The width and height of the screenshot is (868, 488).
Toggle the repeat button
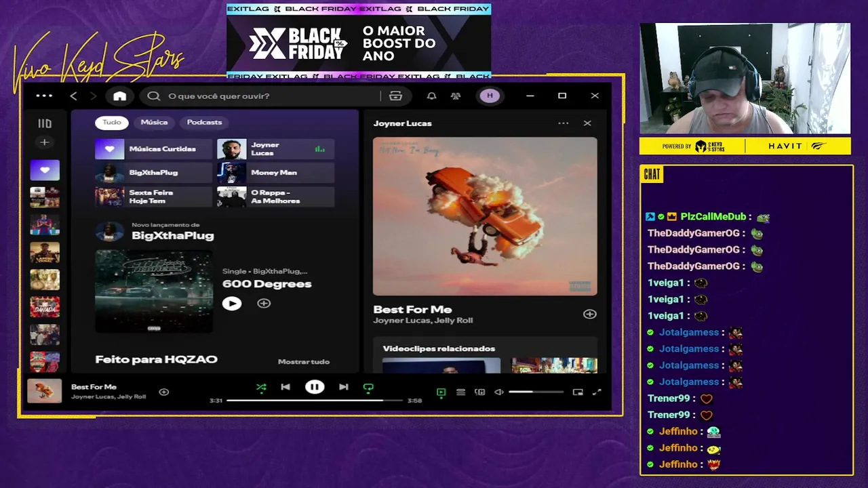[368, 388]
